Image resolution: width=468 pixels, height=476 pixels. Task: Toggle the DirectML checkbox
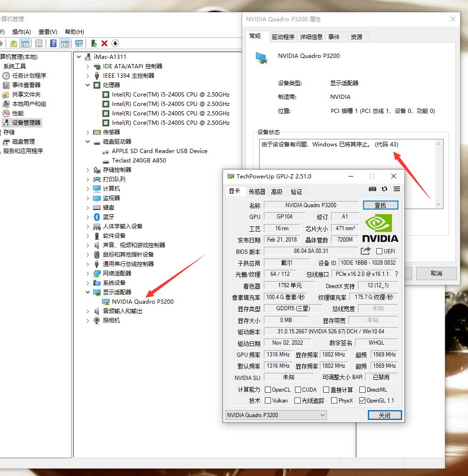[362, 389]
